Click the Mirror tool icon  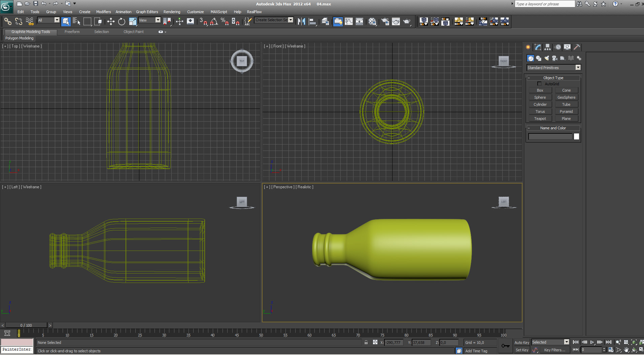301,22
